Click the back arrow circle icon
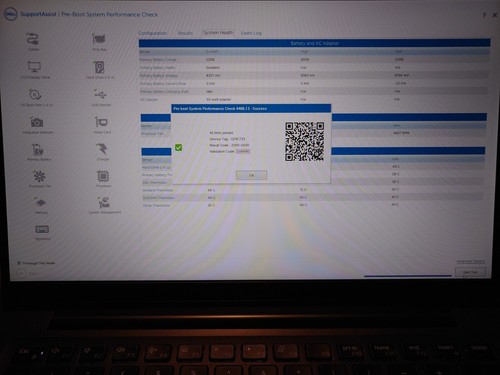500x375 pixels. [22, 273]
